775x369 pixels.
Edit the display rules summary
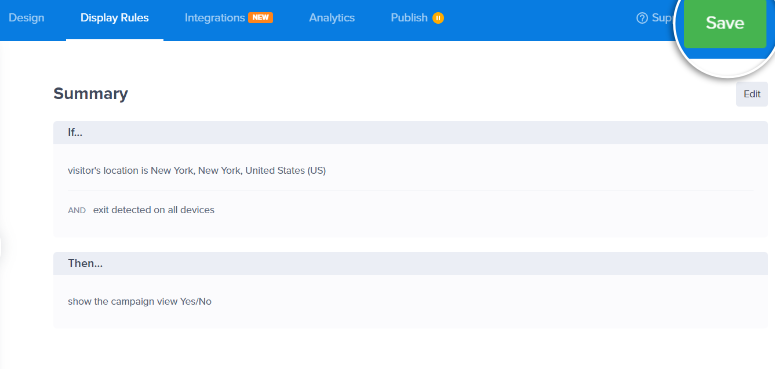pyautogui.click(x=751, y=94)
